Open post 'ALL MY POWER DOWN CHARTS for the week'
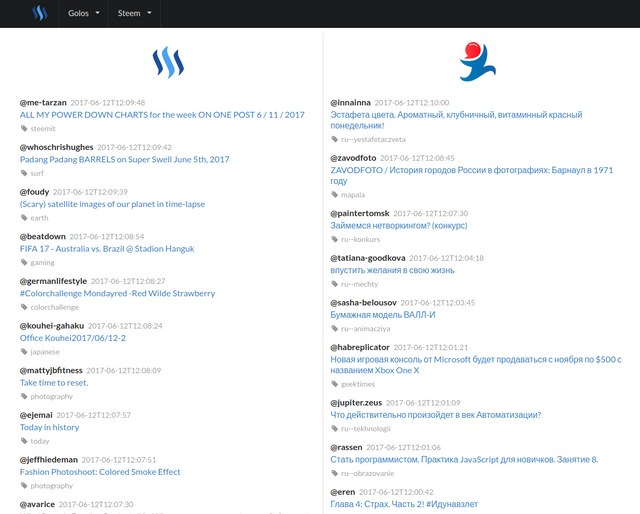Viewport: 640px width, 514px height. point(162,115)
